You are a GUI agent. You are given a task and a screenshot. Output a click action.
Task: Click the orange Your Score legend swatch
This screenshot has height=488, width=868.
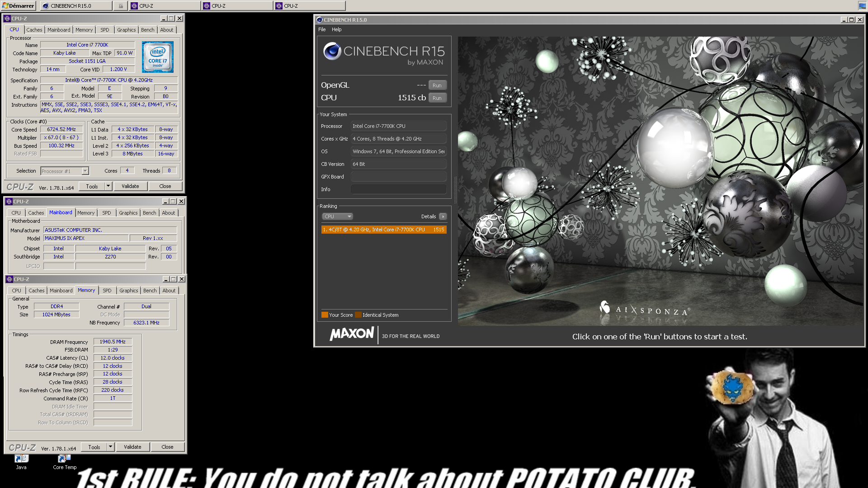tap(325, 315)
